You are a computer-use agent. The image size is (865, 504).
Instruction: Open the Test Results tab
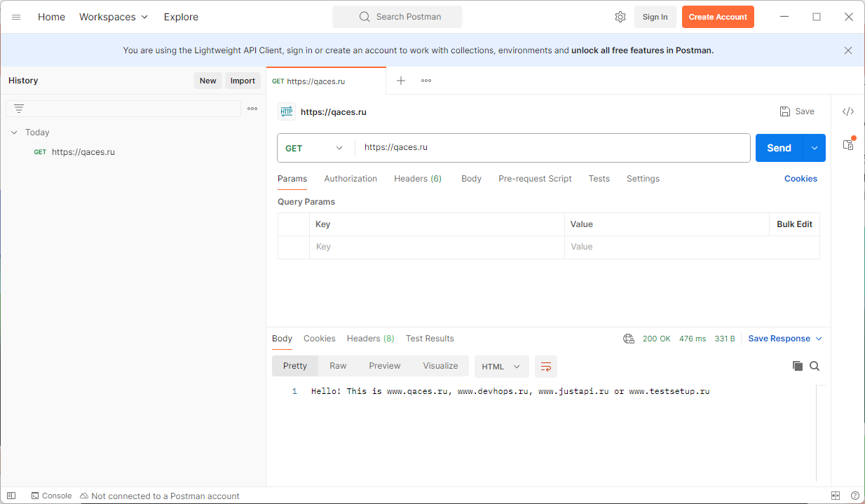tap(430, 339)
